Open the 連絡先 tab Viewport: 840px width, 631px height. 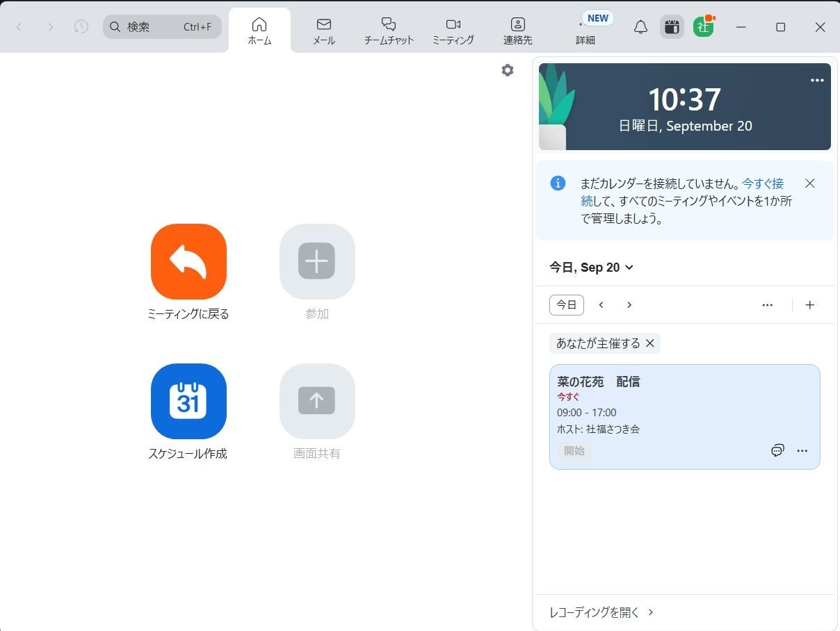(x=518, y=31)
